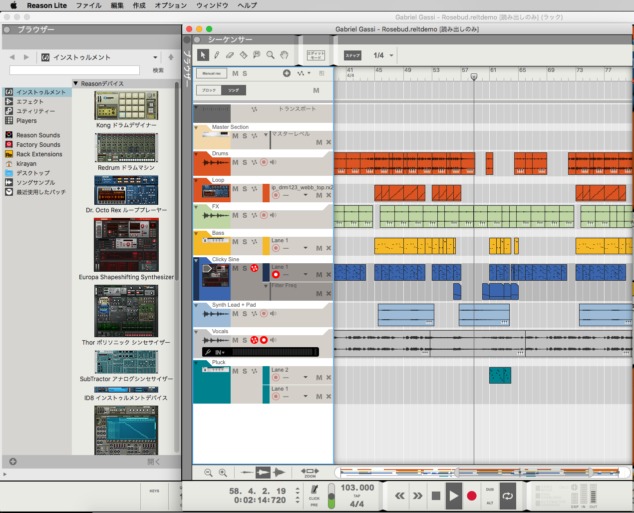Toggle Snap button in toolbar
Screen dimensions: 634x513
[x=352, y=55]
